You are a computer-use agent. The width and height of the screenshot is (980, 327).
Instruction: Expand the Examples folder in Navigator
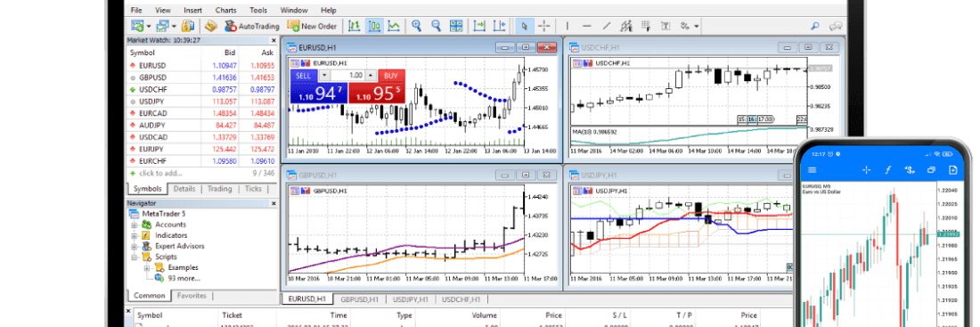pyautogui.click(x=148, y=267)
